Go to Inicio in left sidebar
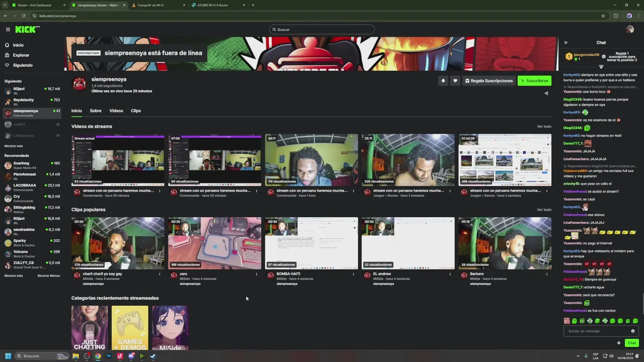 [18, 45]
